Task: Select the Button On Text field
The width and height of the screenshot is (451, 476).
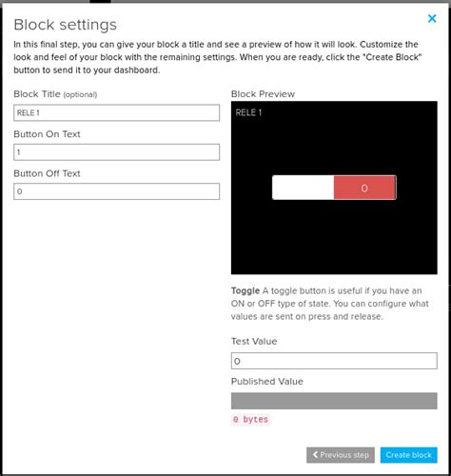Action: pos(116,152)
